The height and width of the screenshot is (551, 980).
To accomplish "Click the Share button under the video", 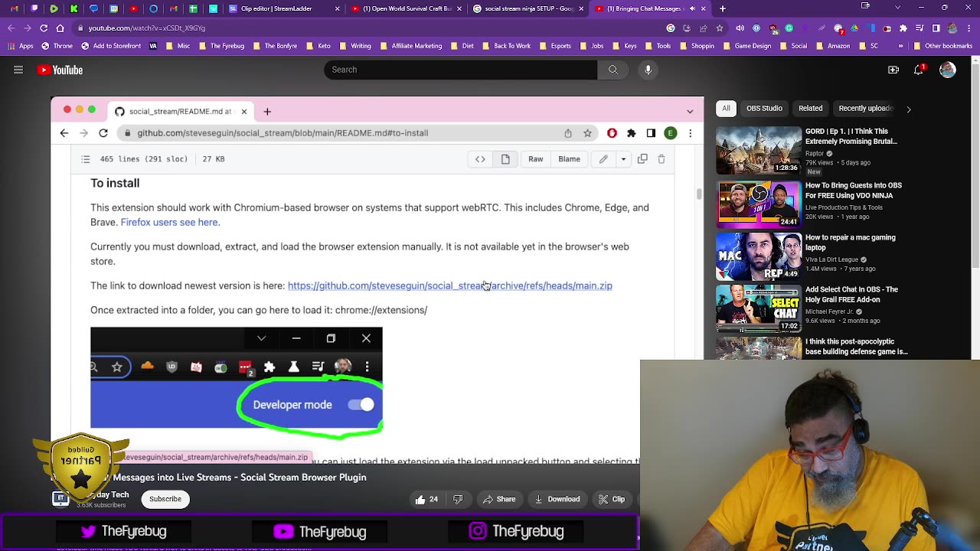I will 498,499.
